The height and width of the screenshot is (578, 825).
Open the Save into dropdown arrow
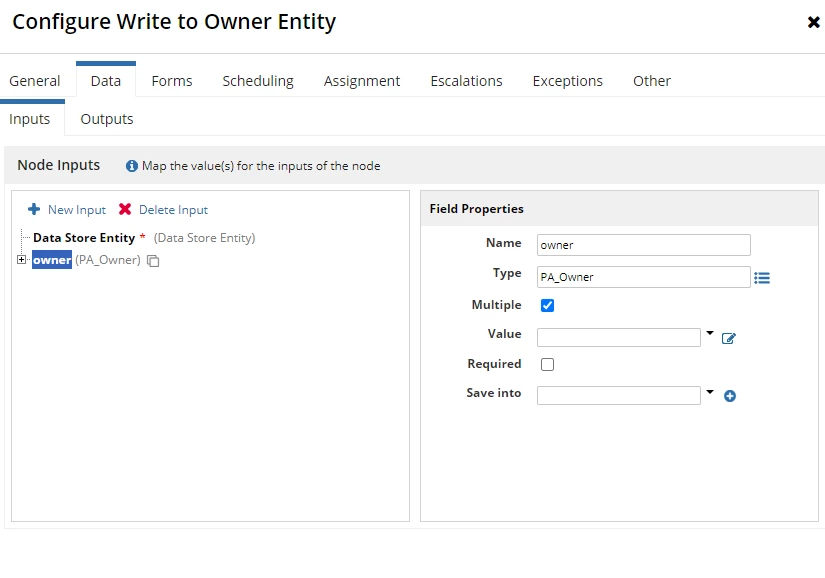[x=710, y=392]
